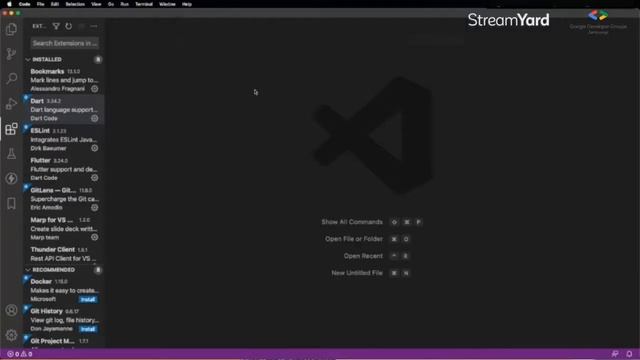
Task: Open the Run and Debug view
Action: pyautogui.click(x=11, y=104)
